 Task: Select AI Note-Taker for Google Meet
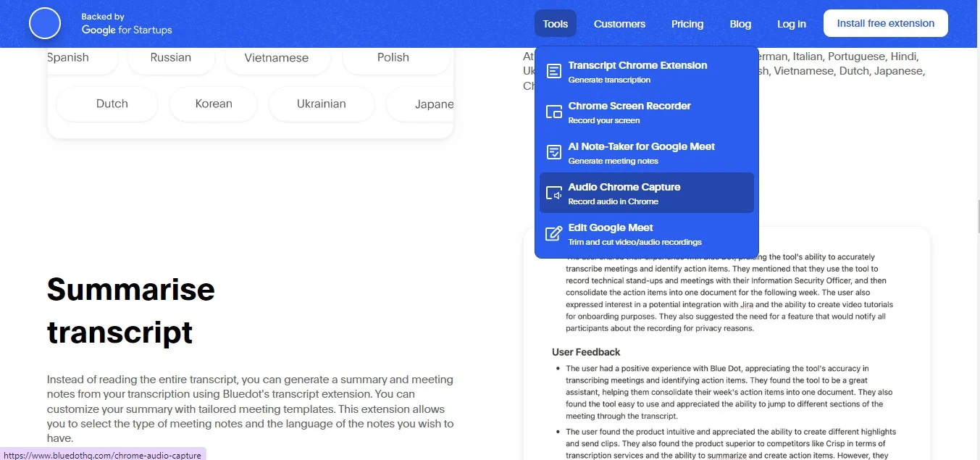pos(647,152)
